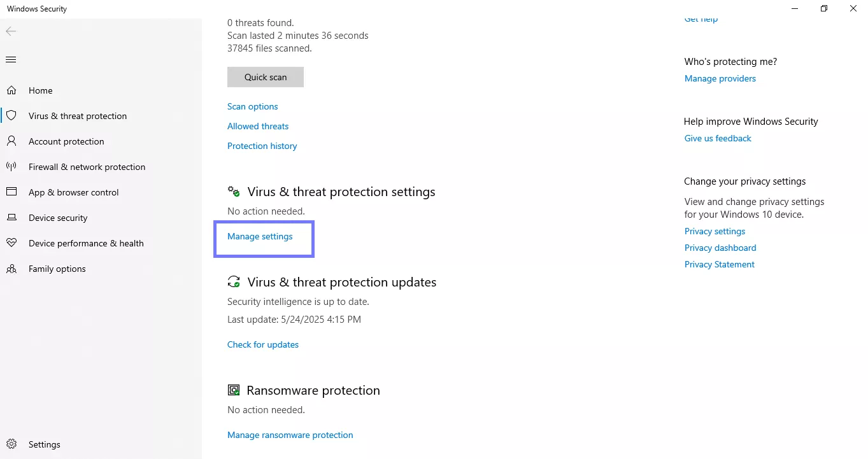This screenshot has height=459, width=868.
Task: Open the Privacy dashboard
Action: pyautogui.click(x=720, y=248)
